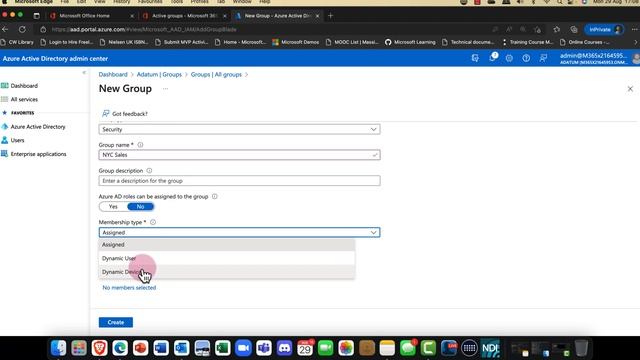Screen dimensions: 640x360
Task: Open Edge favorites star icon
Action: [x=557, y=29]
